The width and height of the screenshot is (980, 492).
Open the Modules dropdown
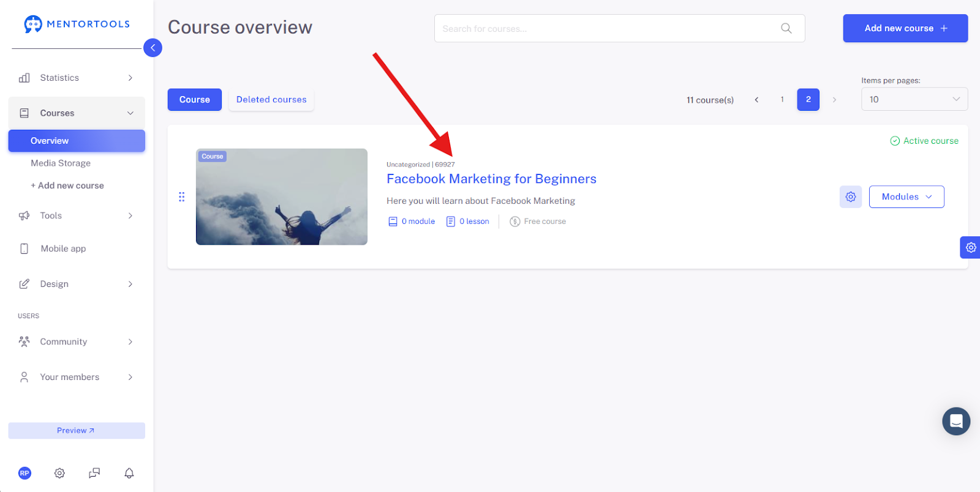pyautogui.click(x=907, y=196)
